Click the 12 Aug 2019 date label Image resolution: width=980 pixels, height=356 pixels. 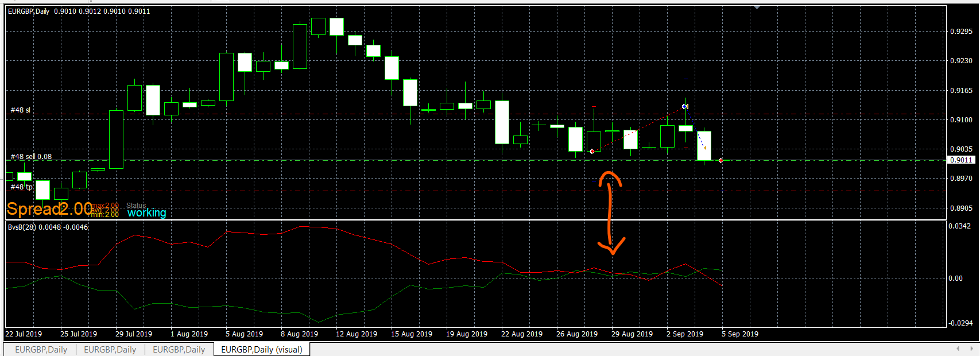pyautogui.click(x=357, y=334)
